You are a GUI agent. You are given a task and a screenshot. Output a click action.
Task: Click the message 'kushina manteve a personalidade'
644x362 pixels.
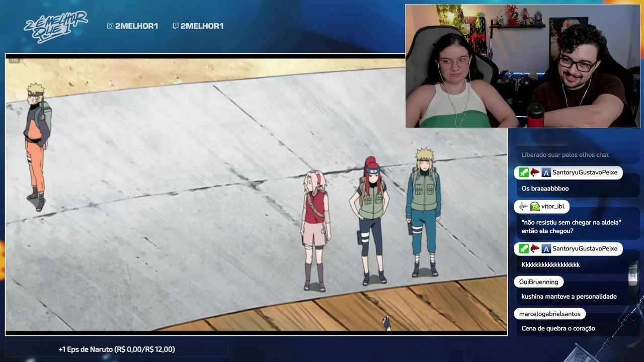(x=569, y=297)
